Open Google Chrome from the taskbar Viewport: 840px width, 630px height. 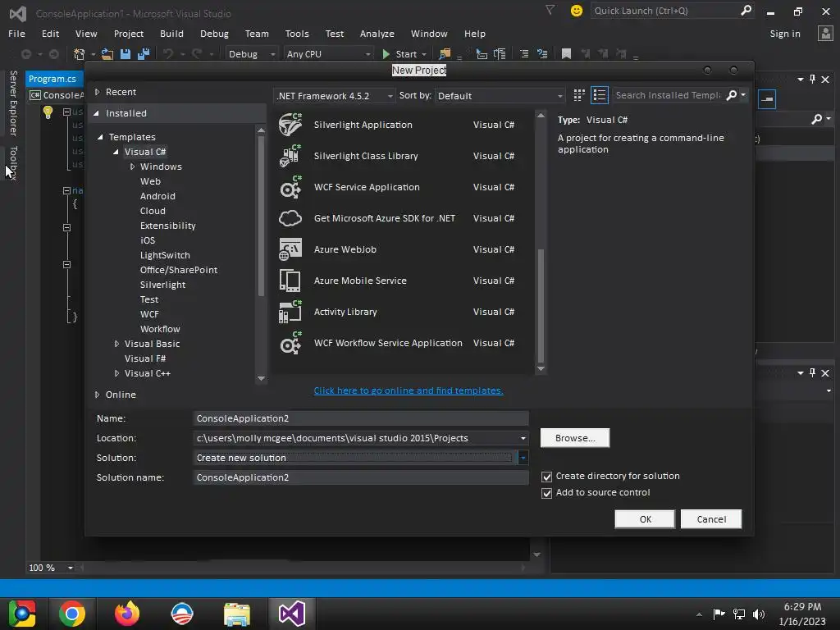point(72,614)
